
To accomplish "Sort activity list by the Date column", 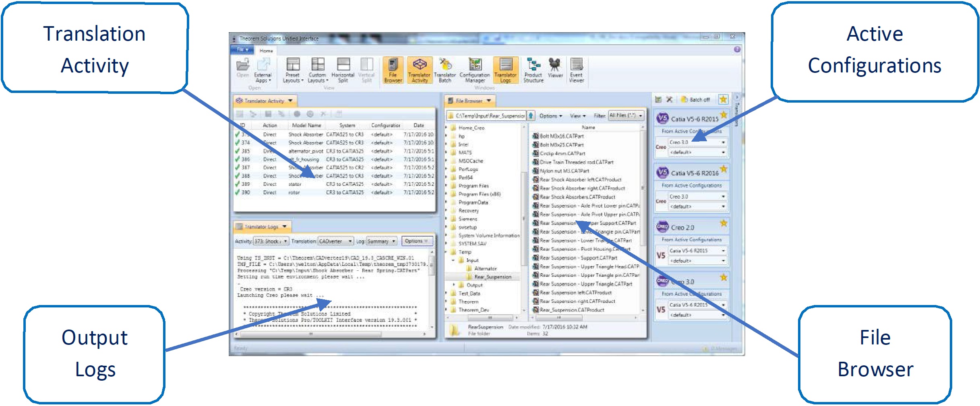I will (x=419, y=125).
